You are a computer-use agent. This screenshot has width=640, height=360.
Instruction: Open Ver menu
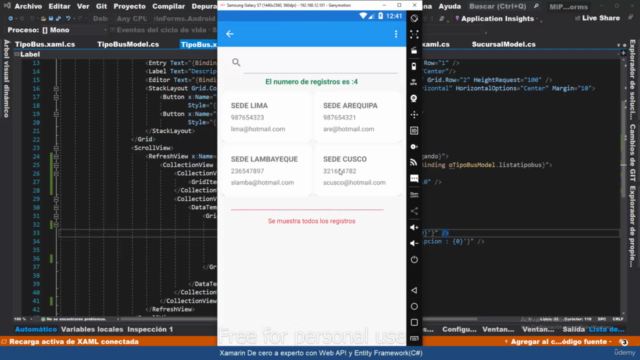(83, 7)
